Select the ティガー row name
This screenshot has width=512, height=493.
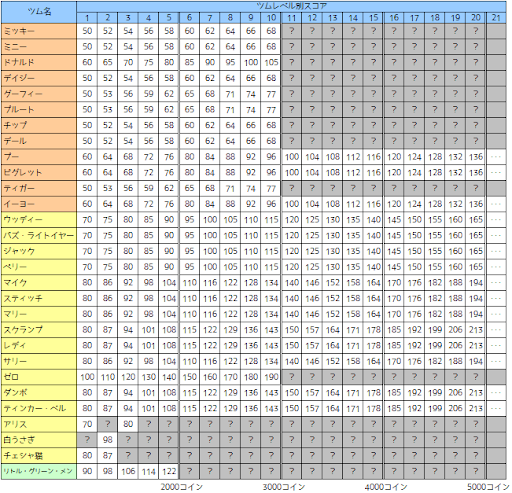(39, 188)
